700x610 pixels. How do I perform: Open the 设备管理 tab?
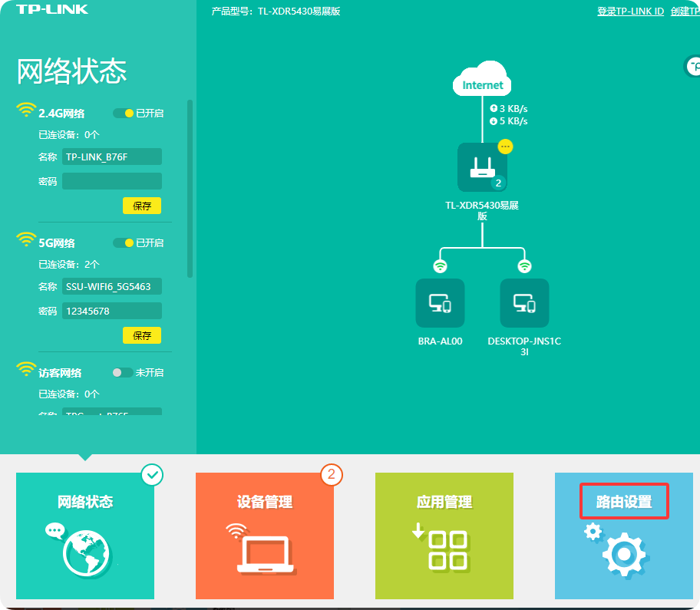tap(265, 502)
